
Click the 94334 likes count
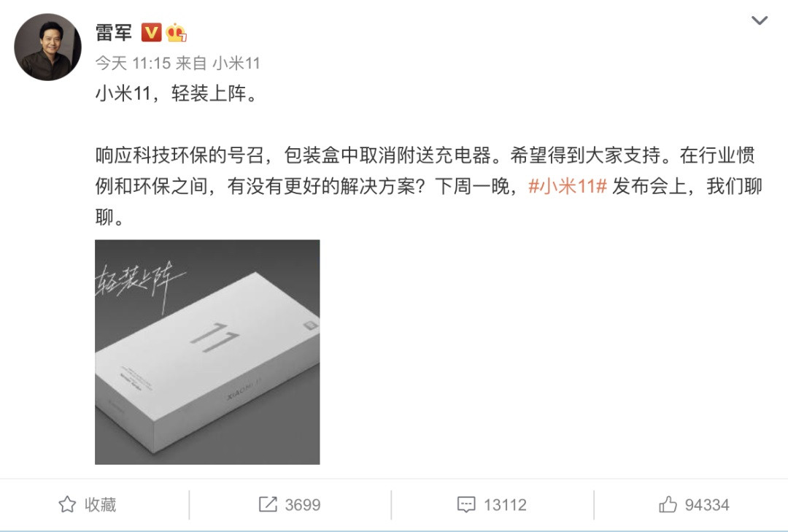707,505
